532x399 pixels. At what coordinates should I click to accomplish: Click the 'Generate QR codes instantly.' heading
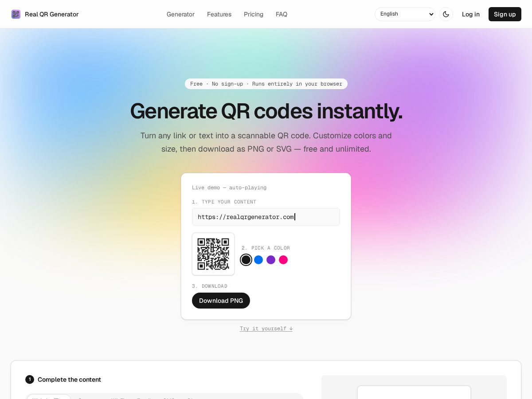point(266,111)
